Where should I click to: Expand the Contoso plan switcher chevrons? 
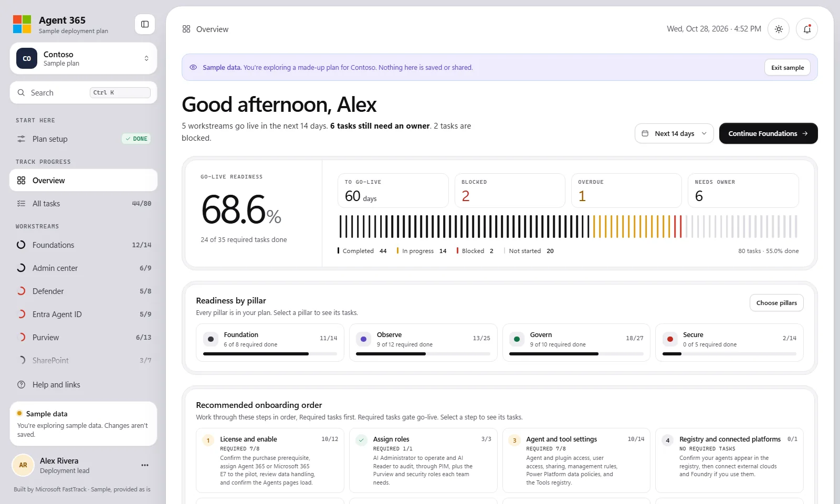click(146, 58)
